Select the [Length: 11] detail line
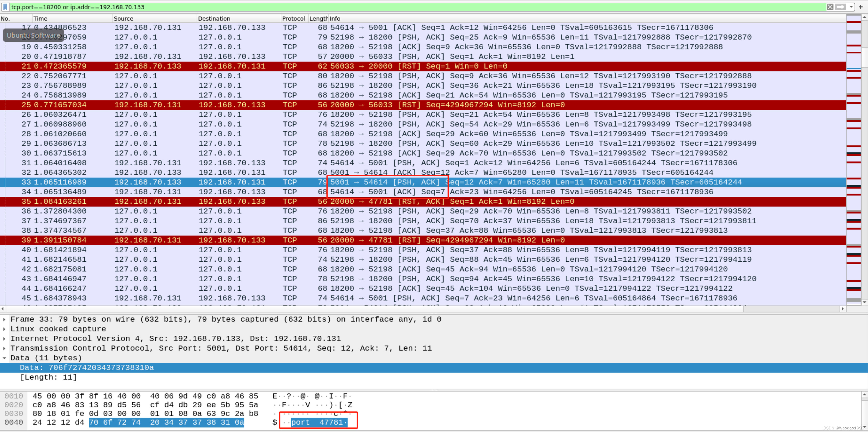868x432 pixels. coord(48,377)
